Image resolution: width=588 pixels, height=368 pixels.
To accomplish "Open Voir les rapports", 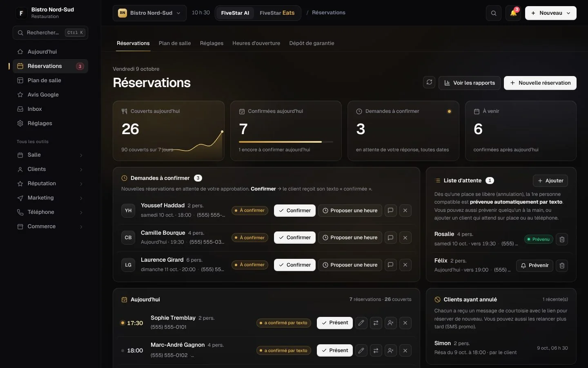I will pos(470,83).
